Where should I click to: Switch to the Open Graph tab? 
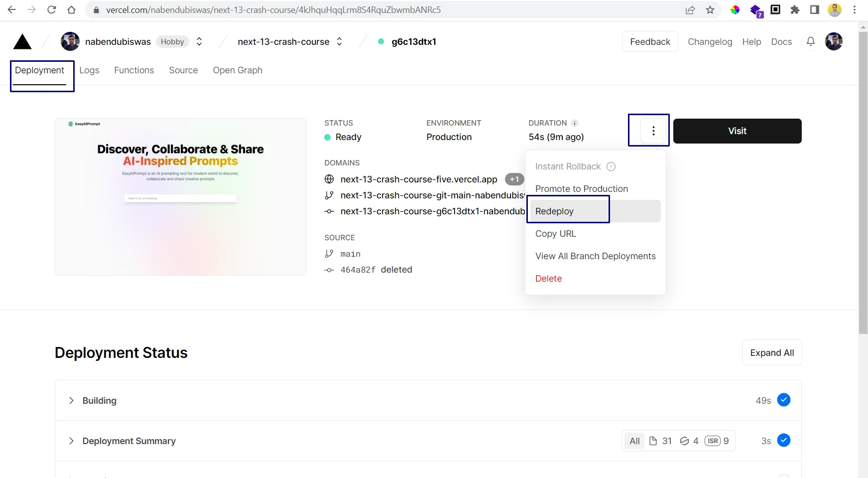(x=238, y=70)
